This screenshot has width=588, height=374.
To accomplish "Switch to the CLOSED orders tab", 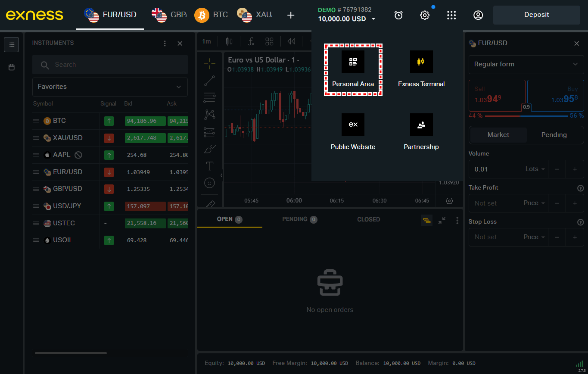I will pos(369,219).
